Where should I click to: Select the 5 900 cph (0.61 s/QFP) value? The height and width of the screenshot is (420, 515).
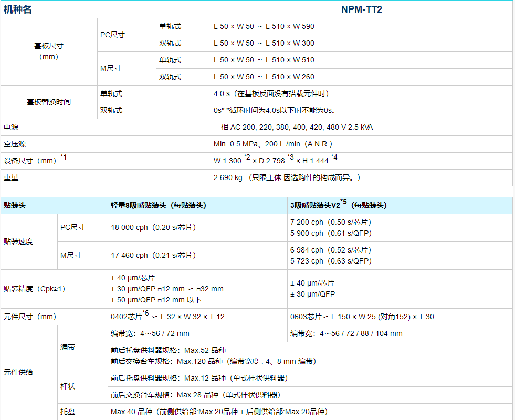331,233
